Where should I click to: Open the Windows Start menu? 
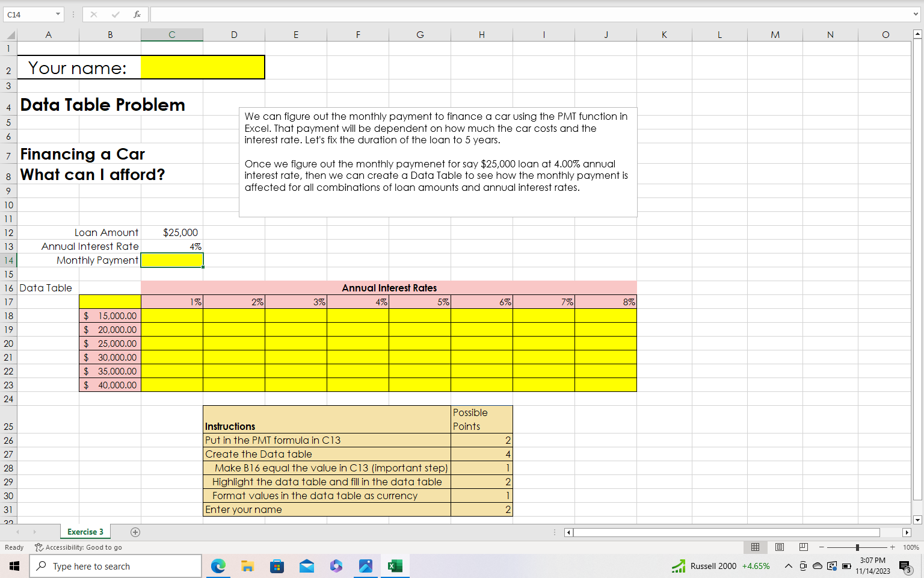[14, 566]
